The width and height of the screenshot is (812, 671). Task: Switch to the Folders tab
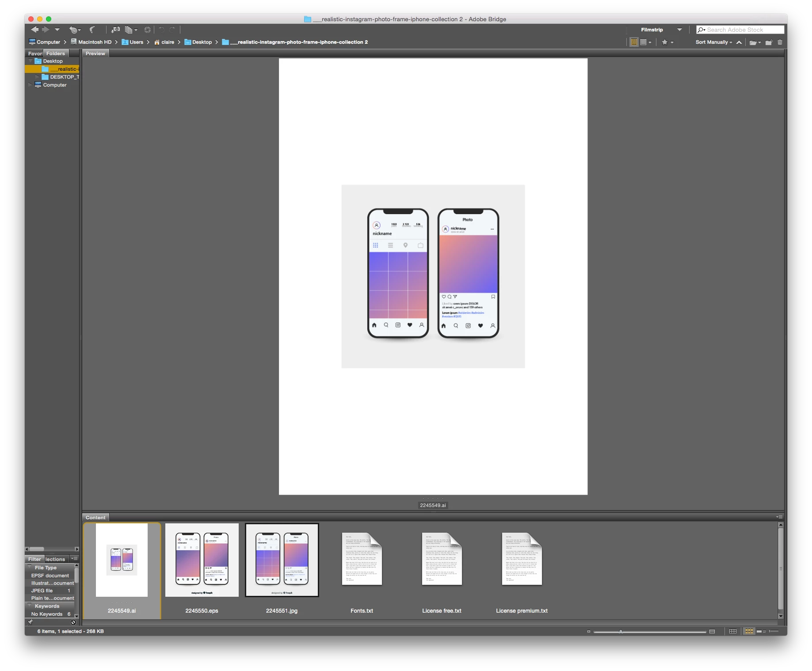tap(56, 53)
